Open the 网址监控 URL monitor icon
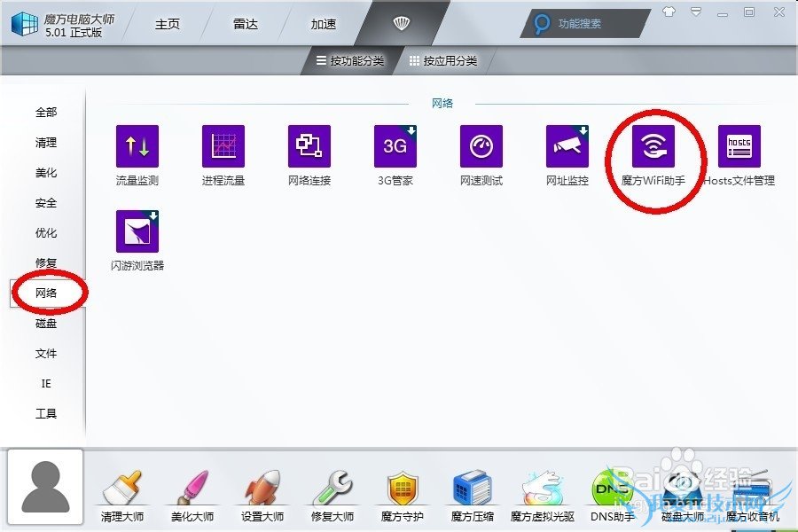 (x=567, y=146)
